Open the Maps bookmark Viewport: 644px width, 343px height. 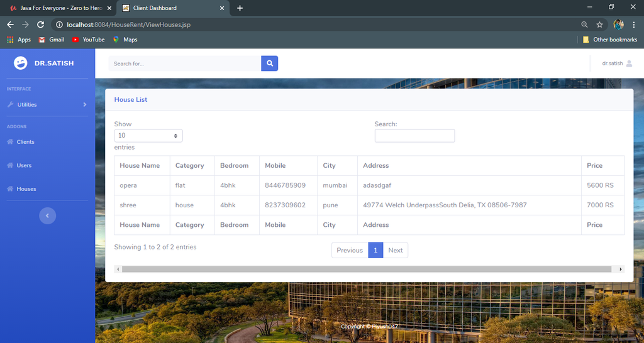coord(125,40)
